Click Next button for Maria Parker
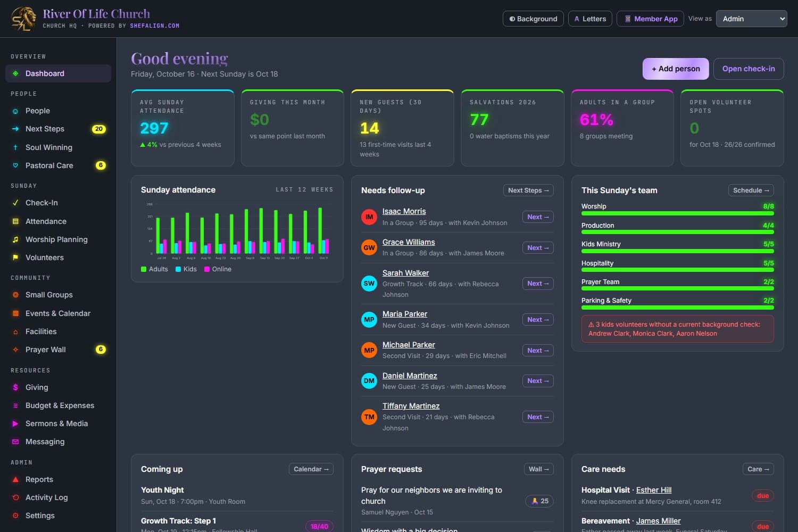This screenshot has height=532, width=798. pyautogui.click(x=538, y=320)
